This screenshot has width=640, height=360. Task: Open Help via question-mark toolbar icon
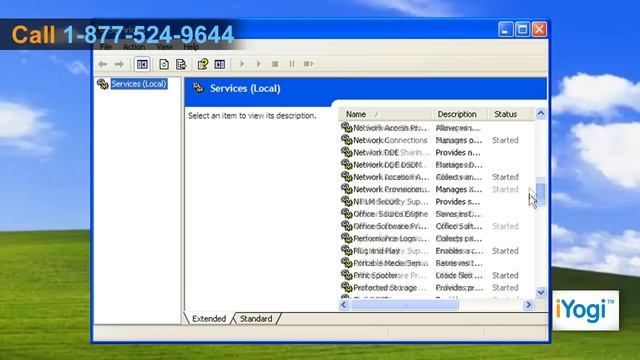[x=202, y=64]
